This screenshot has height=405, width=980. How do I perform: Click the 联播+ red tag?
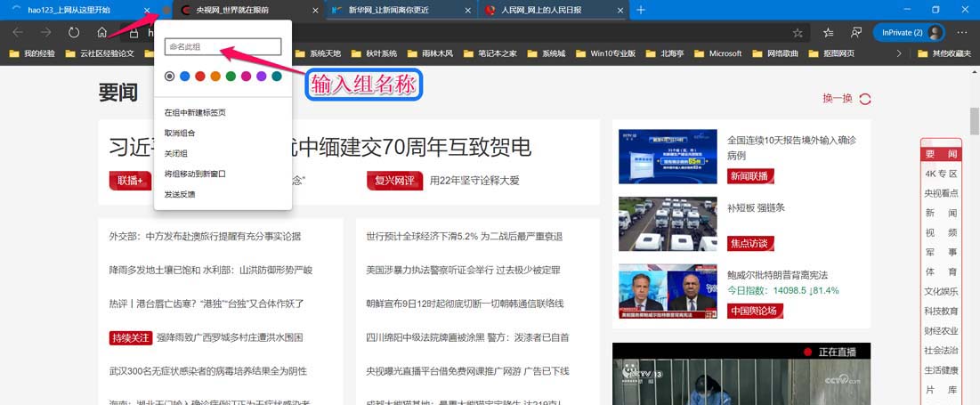[130, 181]
